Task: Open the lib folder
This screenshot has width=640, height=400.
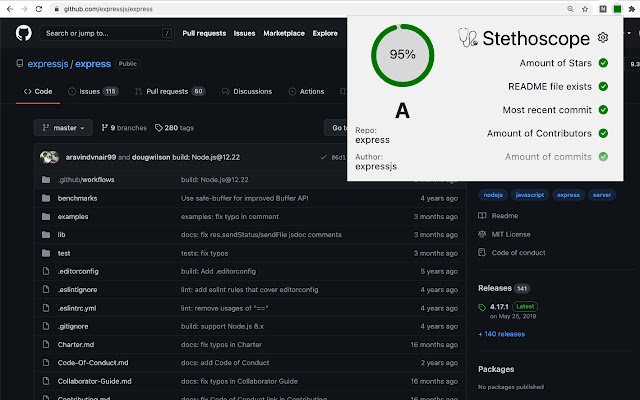Action: [x=61, y=235]
